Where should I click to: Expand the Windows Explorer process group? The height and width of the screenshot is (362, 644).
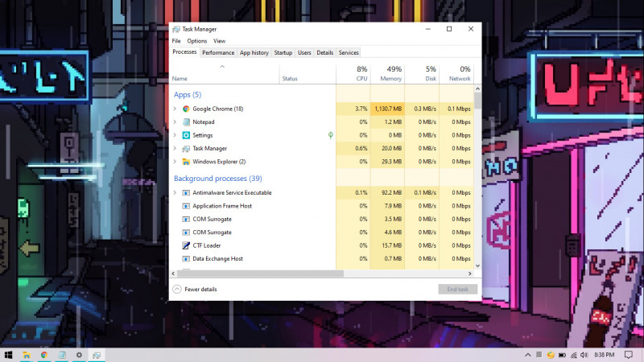point(175,162)
